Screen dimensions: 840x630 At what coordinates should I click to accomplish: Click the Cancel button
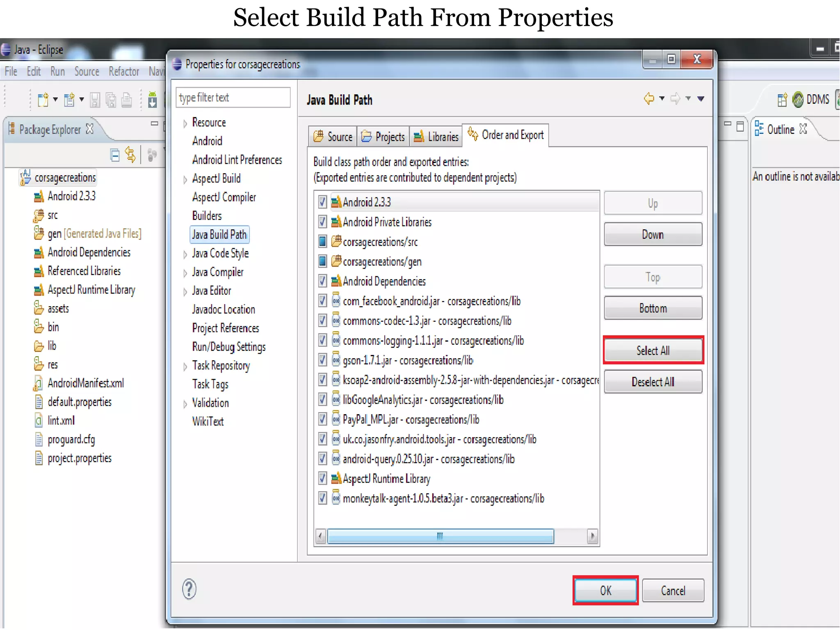pyautogui.click(x=673, y=590)
